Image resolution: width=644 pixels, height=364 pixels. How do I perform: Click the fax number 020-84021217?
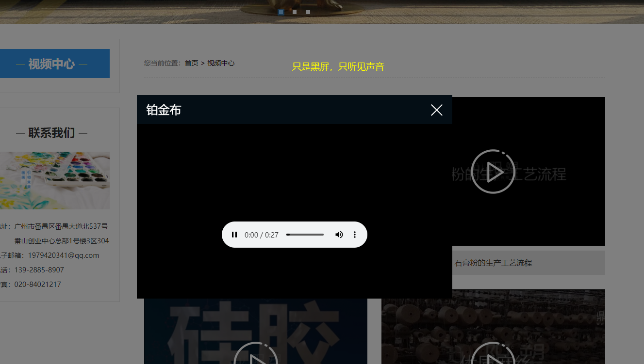[38, 285]
